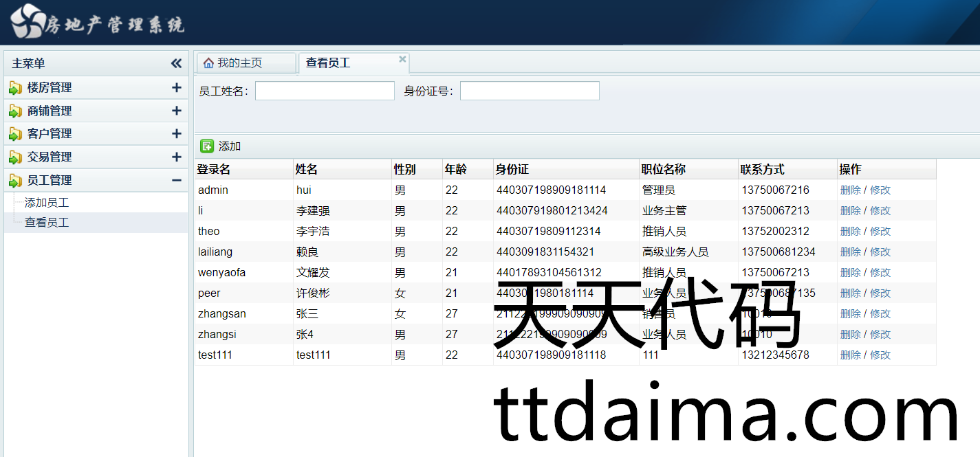Expand the 交易管理 section with plus
Viewport: 980px width, 457px height.
pos(176,157)
